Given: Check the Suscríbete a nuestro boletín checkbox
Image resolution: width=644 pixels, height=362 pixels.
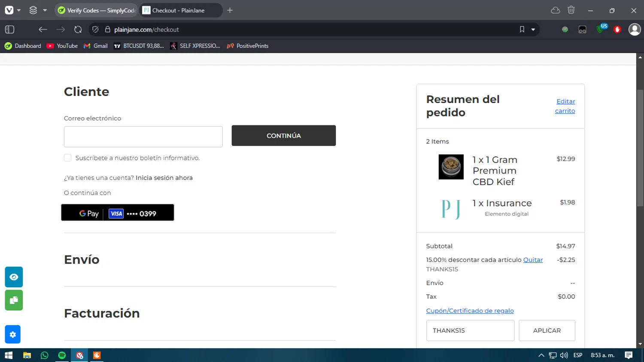Looking at the screenshot, I should [x=68, y=158].
